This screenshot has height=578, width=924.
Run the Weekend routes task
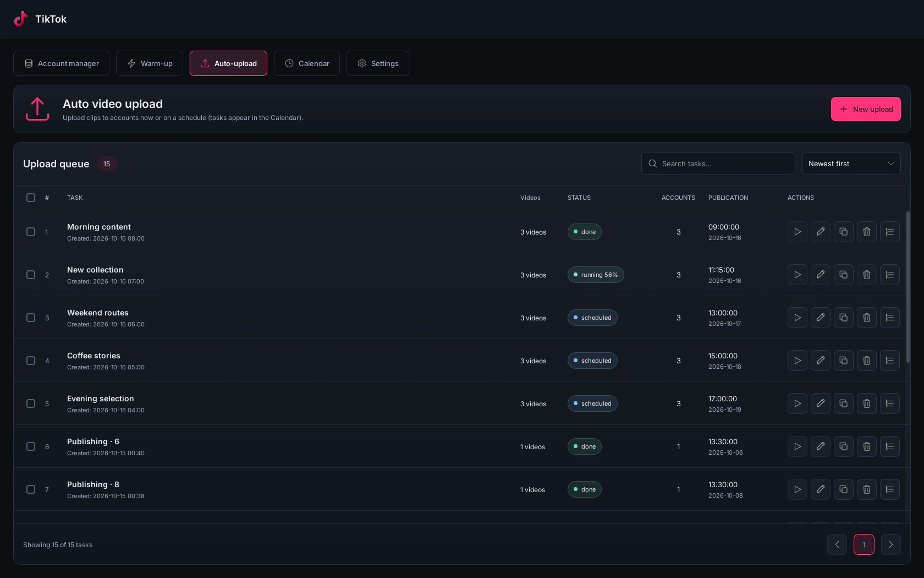point(798,318)
